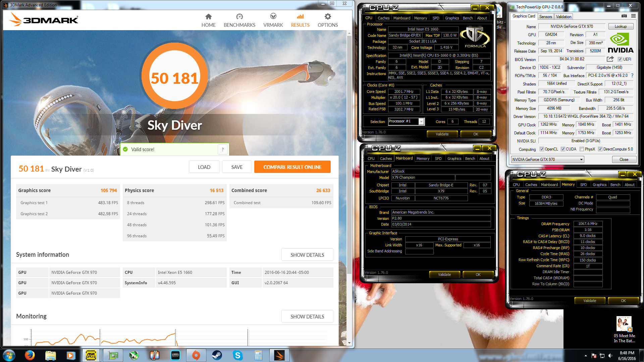644x362 pixels.
Task: Toggle the DirectCompute 5.0 checkbox
Action: [x=600, y=149]
